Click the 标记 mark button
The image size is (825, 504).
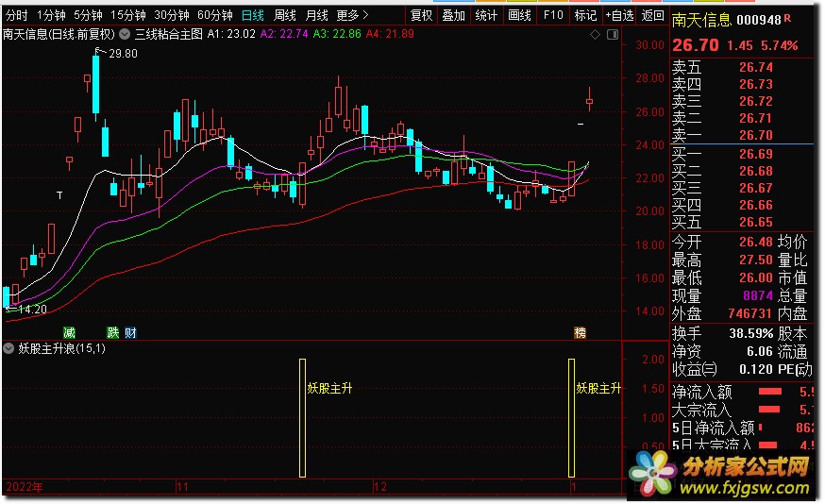point(585,15)
